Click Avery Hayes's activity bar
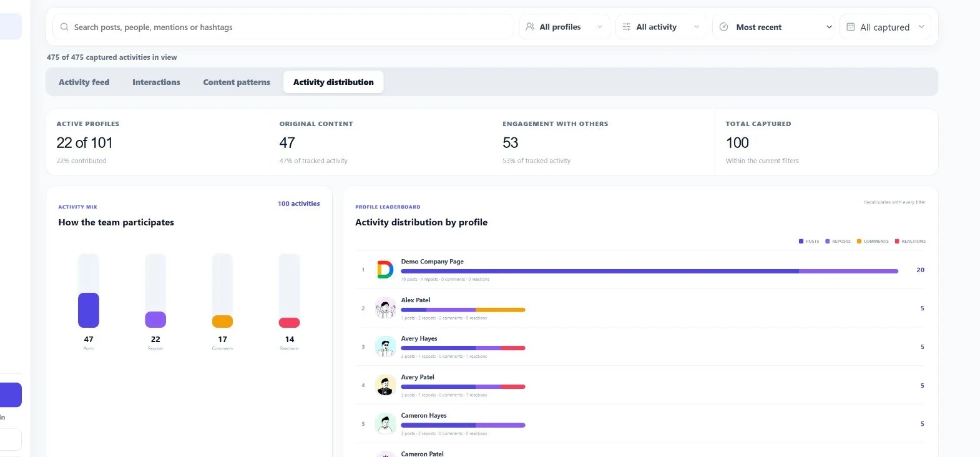 click(x=463, y=348)
